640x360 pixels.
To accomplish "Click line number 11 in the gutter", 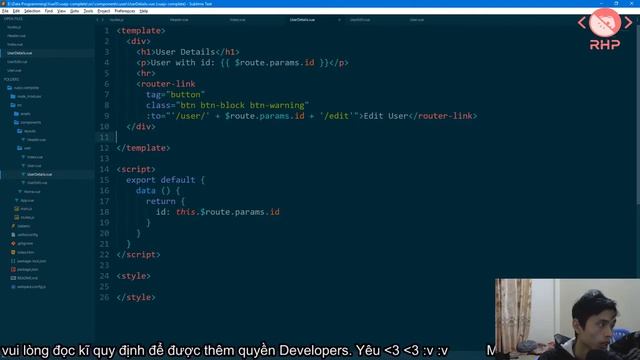I will pyautogui.click(x=104, y=137).
